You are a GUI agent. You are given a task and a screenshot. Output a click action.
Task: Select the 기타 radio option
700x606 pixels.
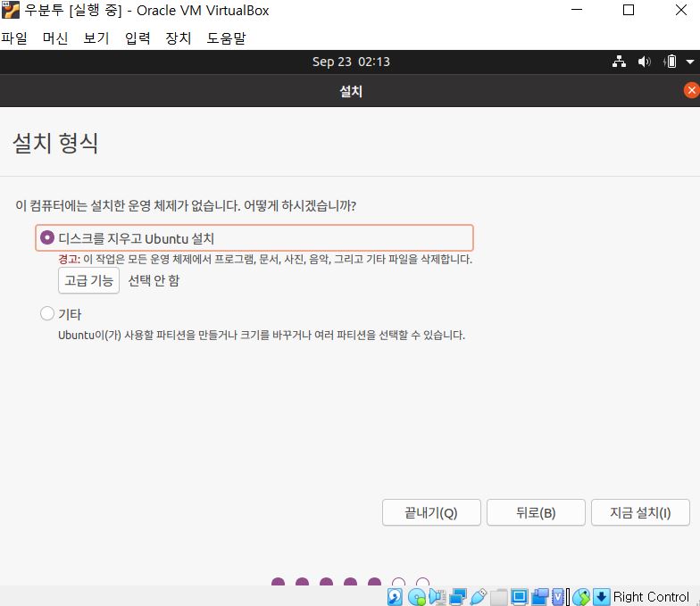click(x=47, y=313)
